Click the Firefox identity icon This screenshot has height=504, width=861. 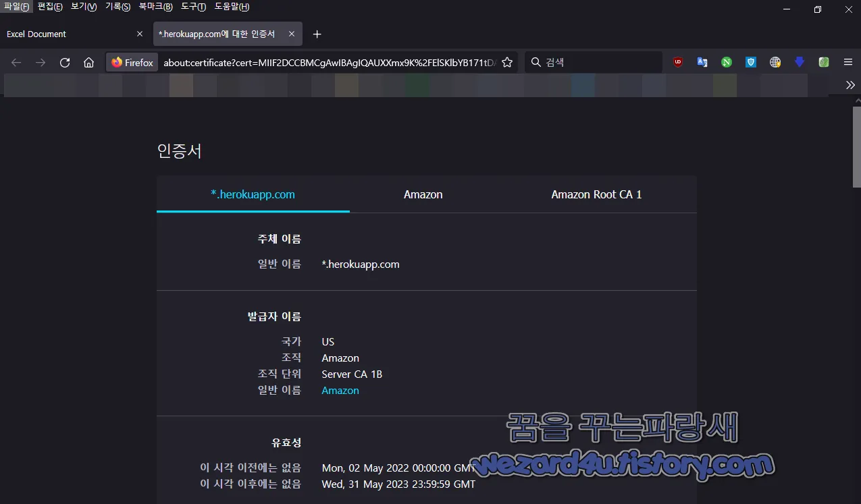(132, 62)
